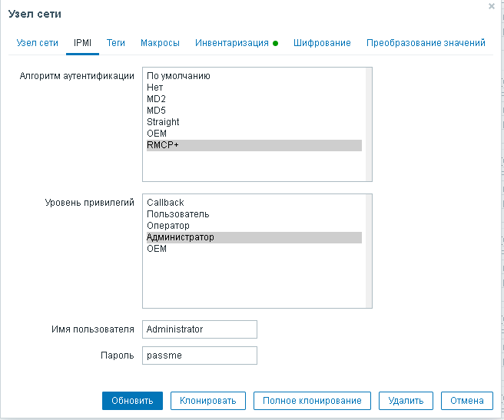Pick MD5 in the algorithm list
The image size is (504, 420).
click(x=156, y=111)
